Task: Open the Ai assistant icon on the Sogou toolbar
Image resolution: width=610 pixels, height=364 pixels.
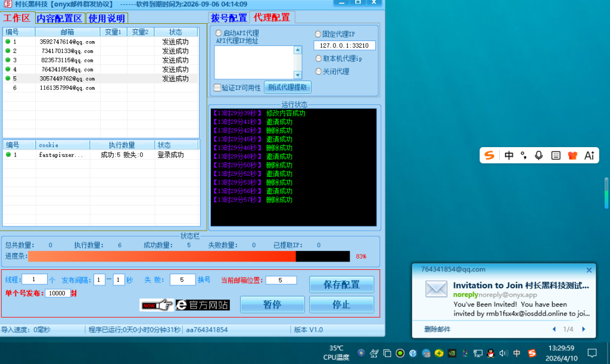Action: (589, 155)
